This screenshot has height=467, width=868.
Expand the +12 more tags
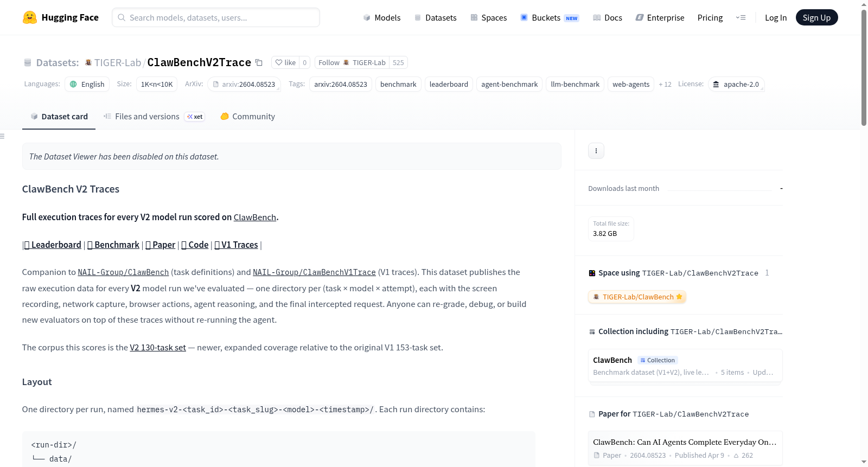(665, 84)
